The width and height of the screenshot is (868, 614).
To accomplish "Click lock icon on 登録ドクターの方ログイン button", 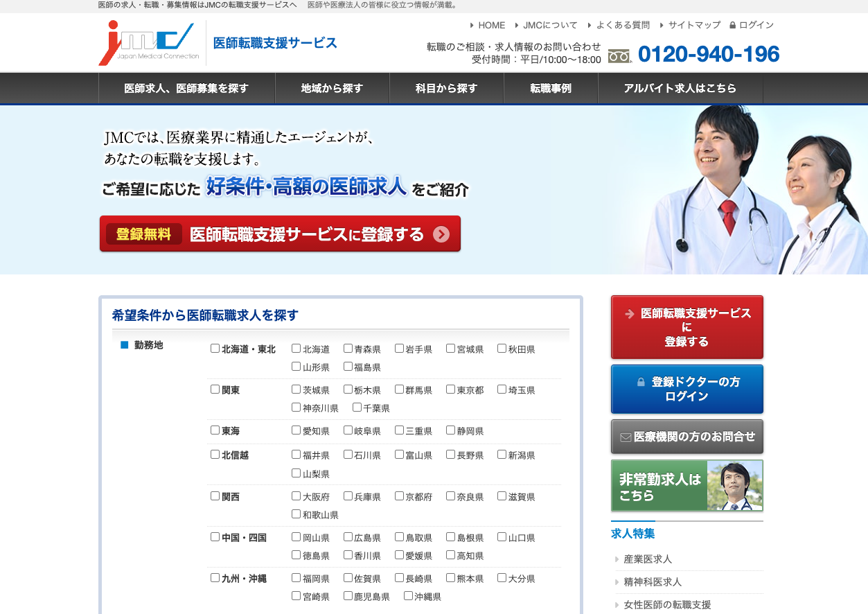I will pyautogui.click(x=641, y=382).
